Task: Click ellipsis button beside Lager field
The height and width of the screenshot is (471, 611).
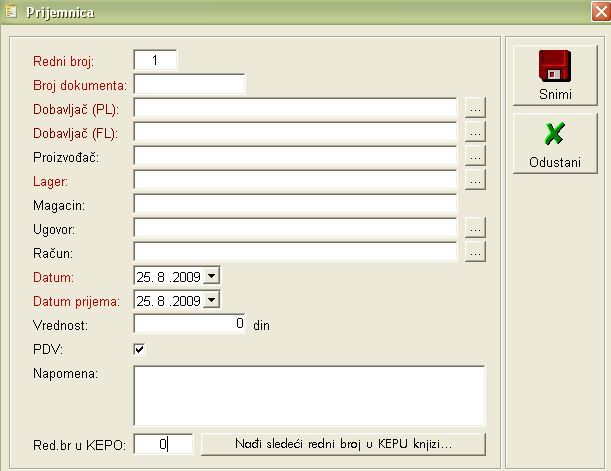Action: point(475,180)
